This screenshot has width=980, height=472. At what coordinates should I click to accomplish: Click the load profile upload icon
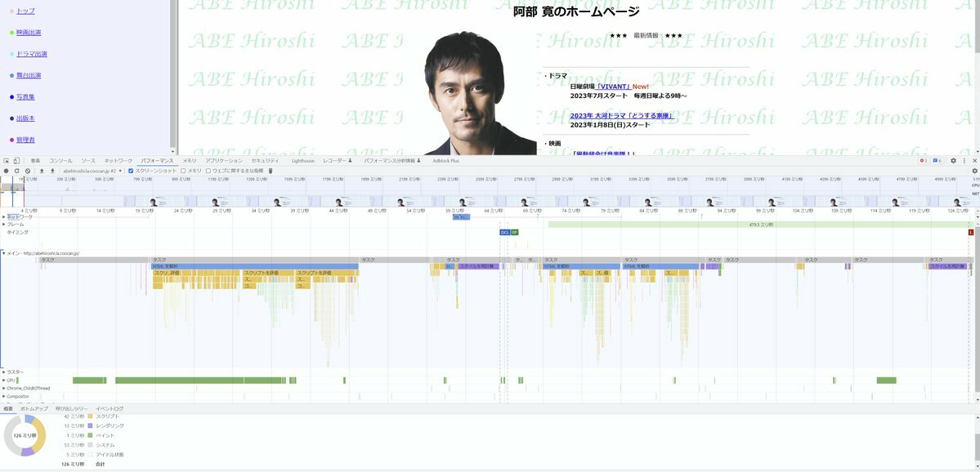(x=42, y=171)
